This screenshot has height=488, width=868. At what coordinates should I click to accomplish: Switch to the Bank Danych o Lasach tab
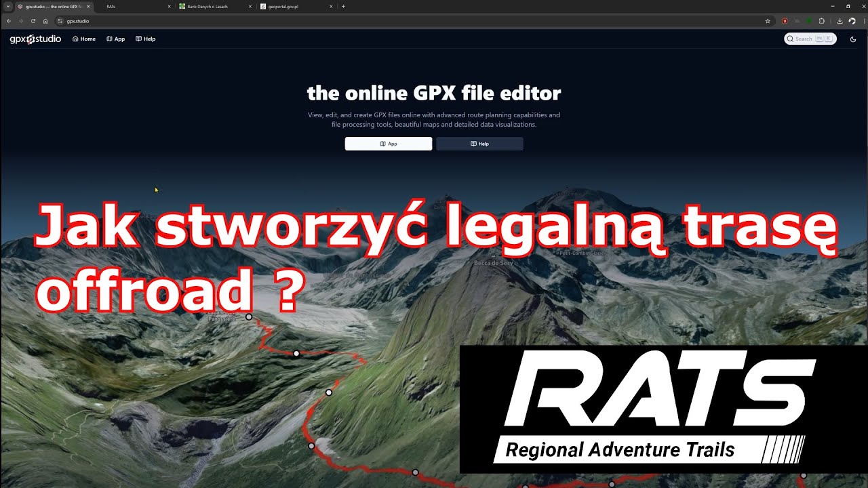(216, 6)
